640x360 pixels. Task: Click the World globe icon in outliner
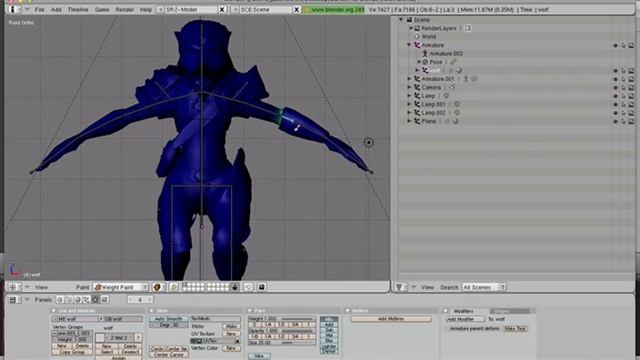[x=417, y=37]
